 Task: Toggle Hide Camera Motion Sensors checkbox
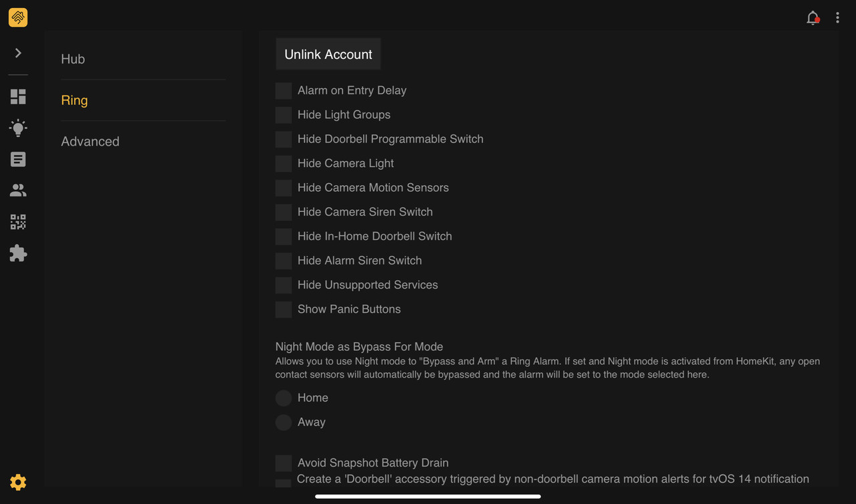pos(284,188)
